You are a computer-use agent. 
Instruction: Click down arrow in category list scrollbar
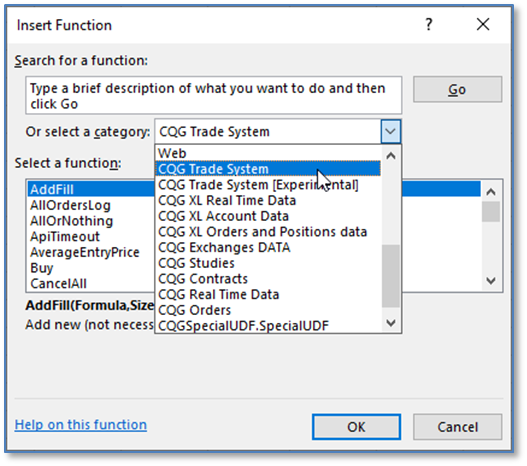(x=391, y=323)
